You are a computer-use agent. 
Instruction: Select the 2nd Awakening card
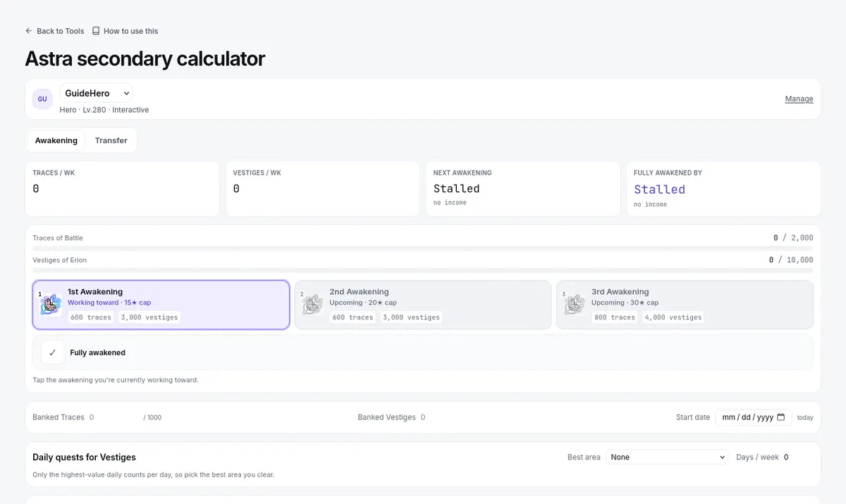coord(422,305)
